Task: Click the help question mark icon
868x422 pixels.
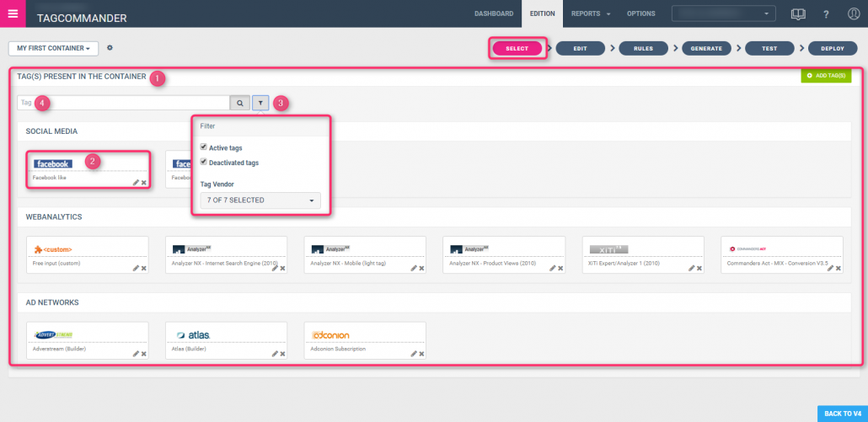Action: tap(826, 14)
